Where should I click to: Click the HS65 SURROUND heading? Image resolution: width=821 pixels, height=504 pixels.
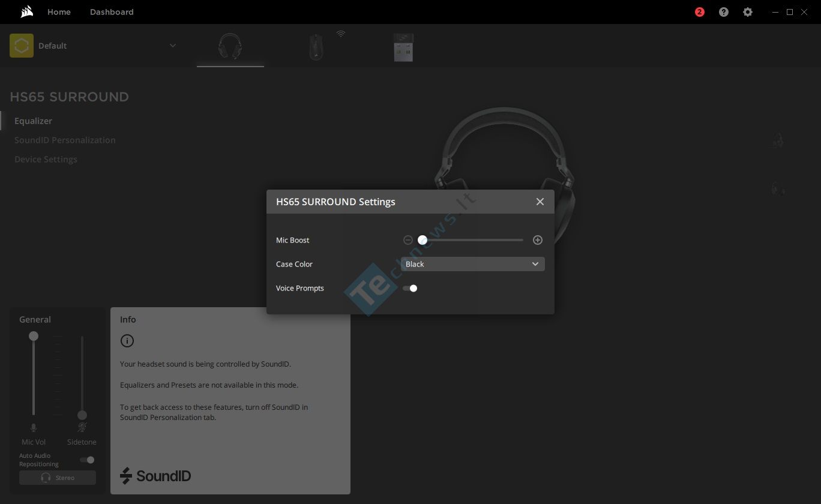69,97
